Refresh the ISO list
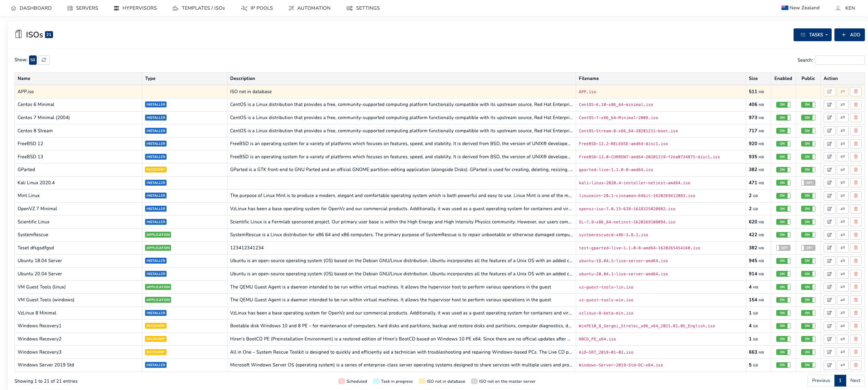Image resolution: width=868 pixels, height=390 pixels. coord(44,60)
